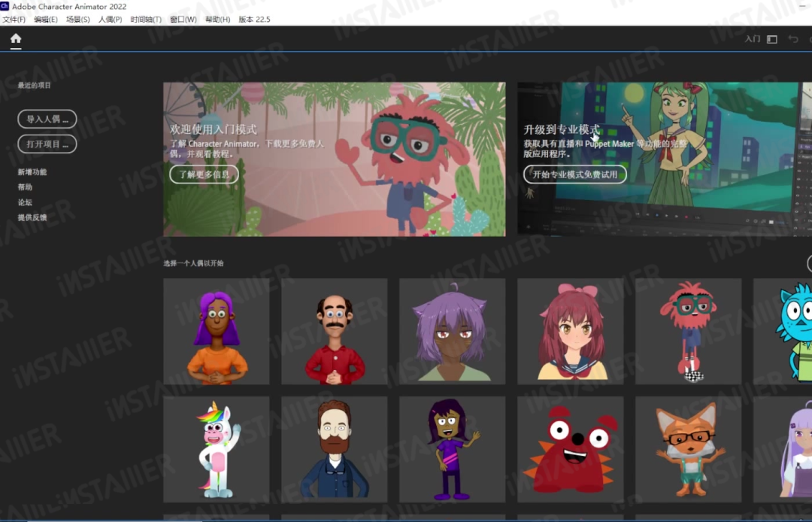Select the orange fox with glasses puppet
The image size is (812, 522).
689,450
